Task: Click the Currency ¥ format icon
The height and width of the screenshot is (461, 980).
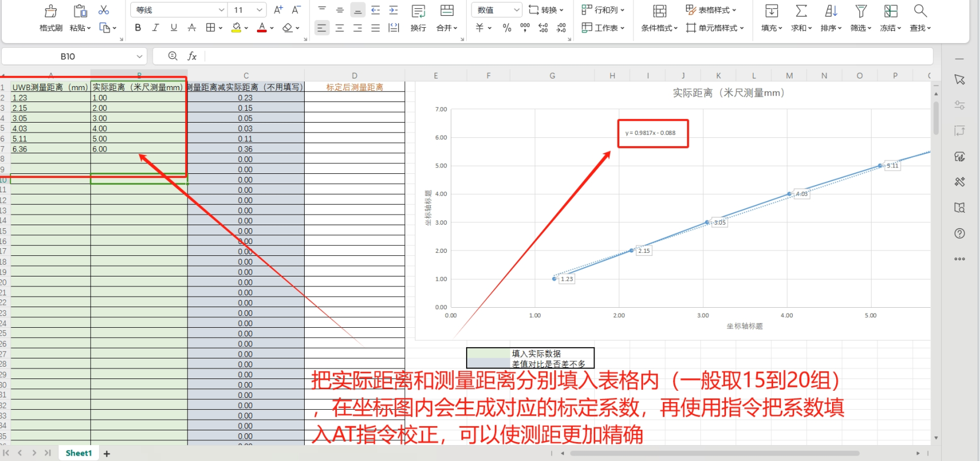Action: [480, 28]
